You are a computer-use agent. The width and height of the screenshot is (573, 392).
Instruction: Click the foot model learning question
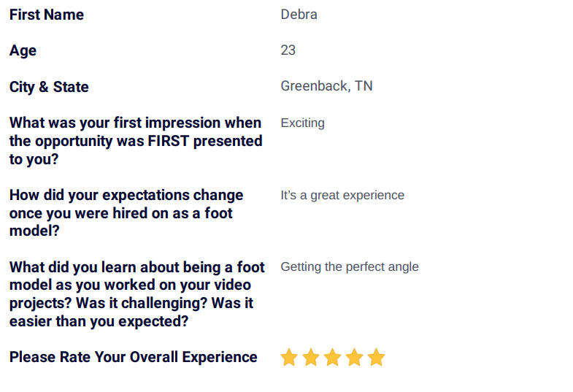pyautogui.click(x=136, y=294)
